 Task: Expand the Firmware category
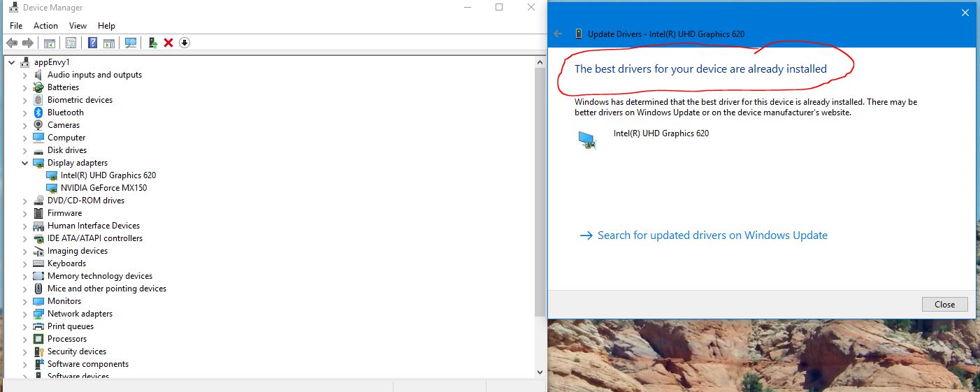(25, 213)
